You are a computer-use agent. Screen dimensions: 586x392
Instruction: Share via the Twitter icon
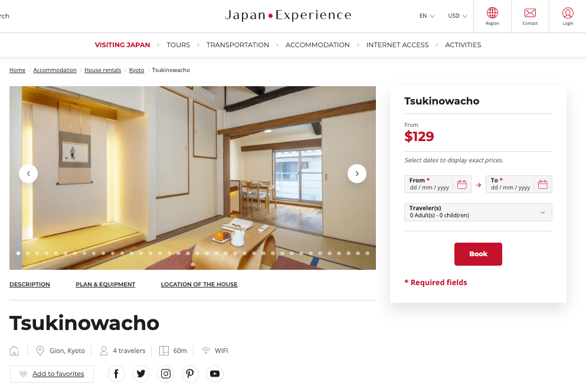(x=141, y=374)
